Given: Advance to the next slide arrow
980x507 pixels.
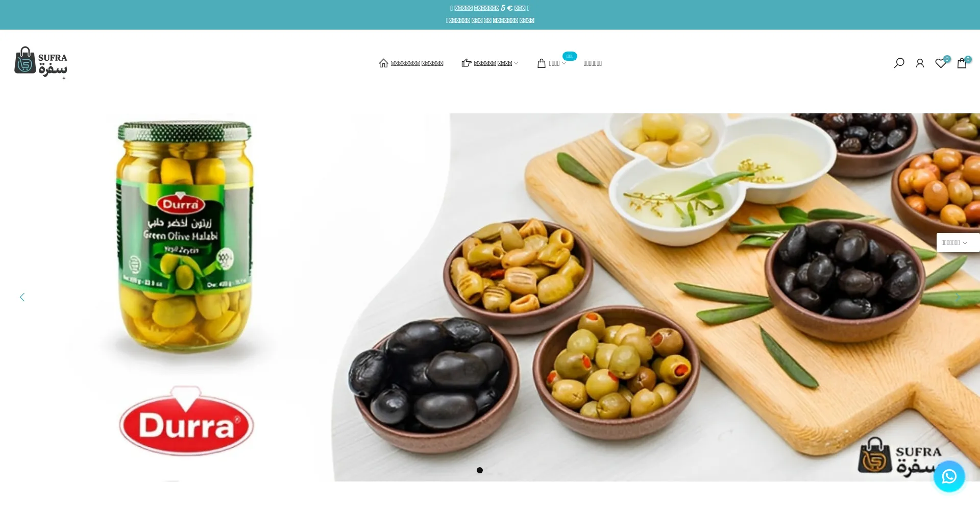Looking at the screenshot, I should pyautogui.click(x=958, y=297).
